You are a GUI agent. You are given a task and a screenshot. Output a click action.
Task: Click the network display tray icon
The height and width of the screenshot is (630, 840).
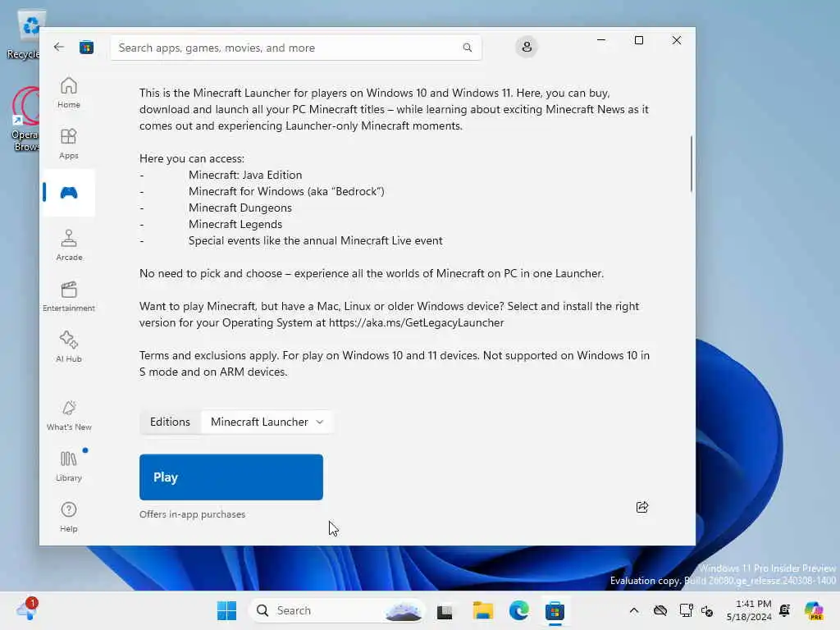[x=686, y=610]
